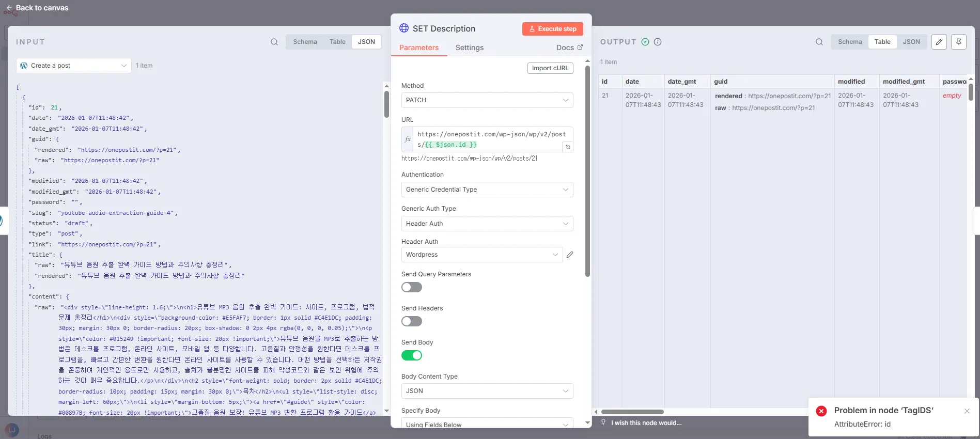Viewport: 980px width, 439px height.
Task: Select JSON view in INPUT panel
Action: tap(367, 42)
